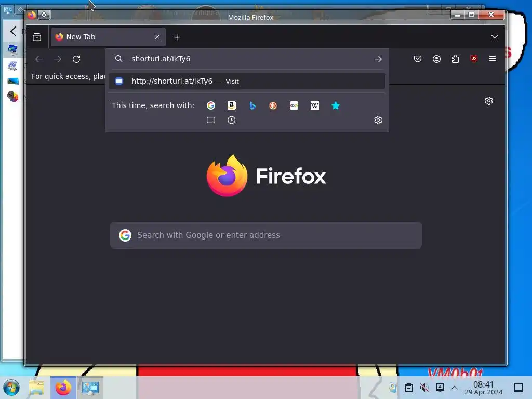Click back arrow in background window
This screenshot has width=532, height=399.
tap(13, 32)
